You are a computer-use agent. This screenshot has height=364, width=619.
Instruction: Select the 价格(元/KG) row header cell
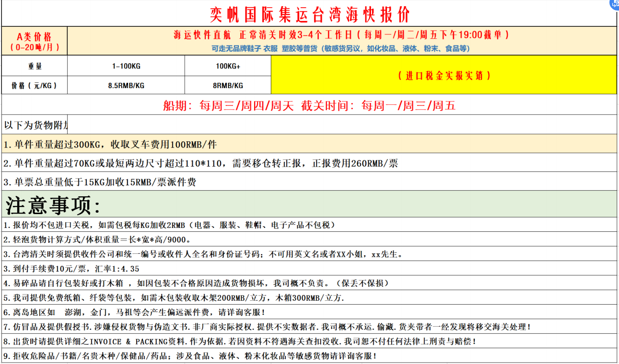35,85
